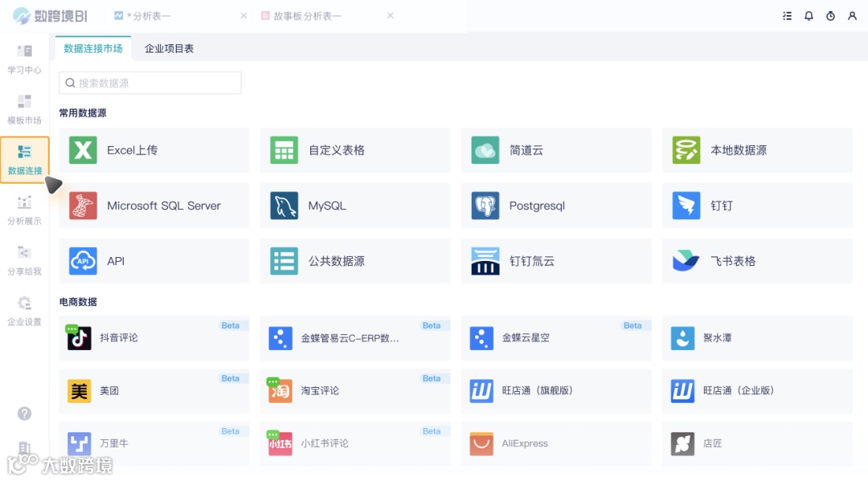Select the MySQL data source

(355, 206)
